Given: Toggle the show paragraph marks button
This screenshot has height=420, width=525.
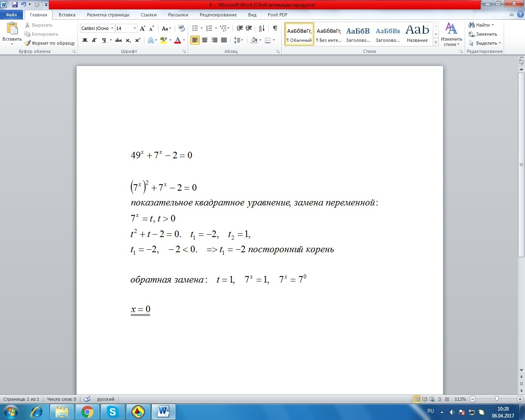Looking at the screenshot, I should click(275, 28).
